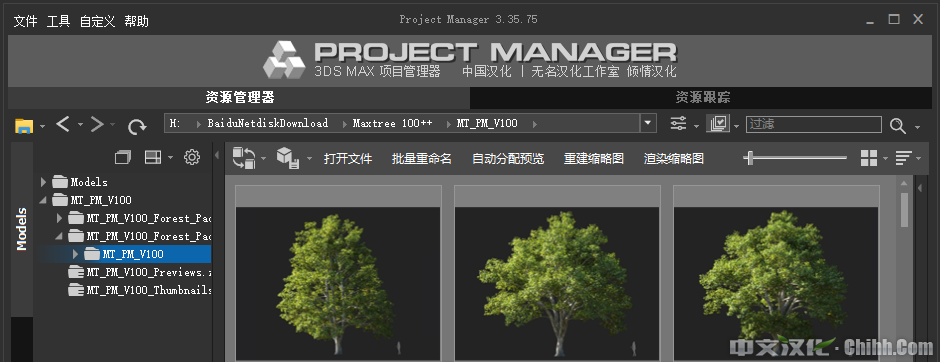Click the 批量重命名 button
940x362 pixels.
pyautogui.click(x=422, y=159)
